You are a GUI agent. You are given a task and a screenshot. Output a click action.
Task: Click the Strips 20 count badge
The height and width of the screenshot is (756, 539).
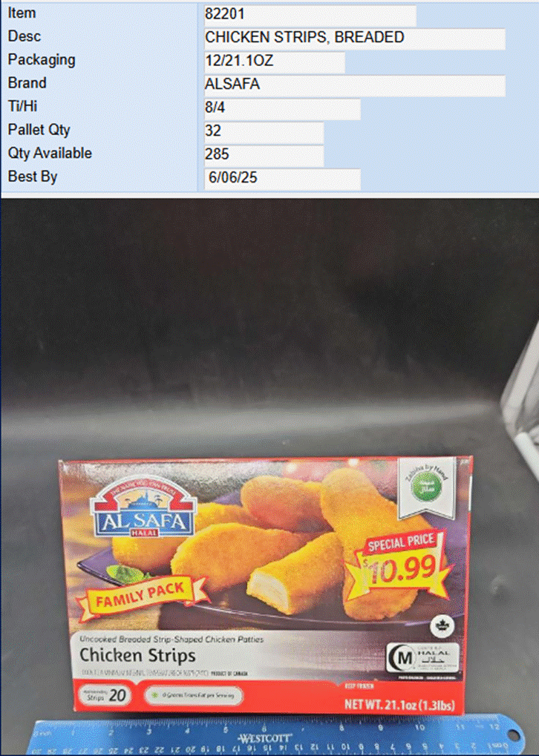click(x=105, y=696)
